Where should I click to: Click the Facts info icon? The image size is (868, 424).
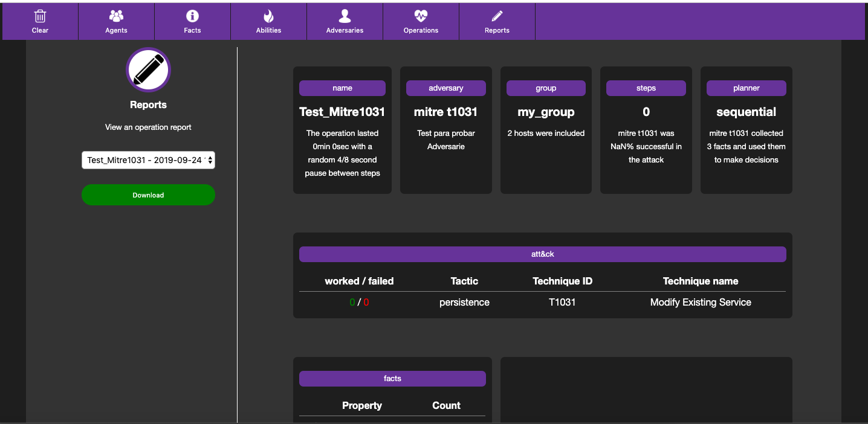[x=192, y=16]
